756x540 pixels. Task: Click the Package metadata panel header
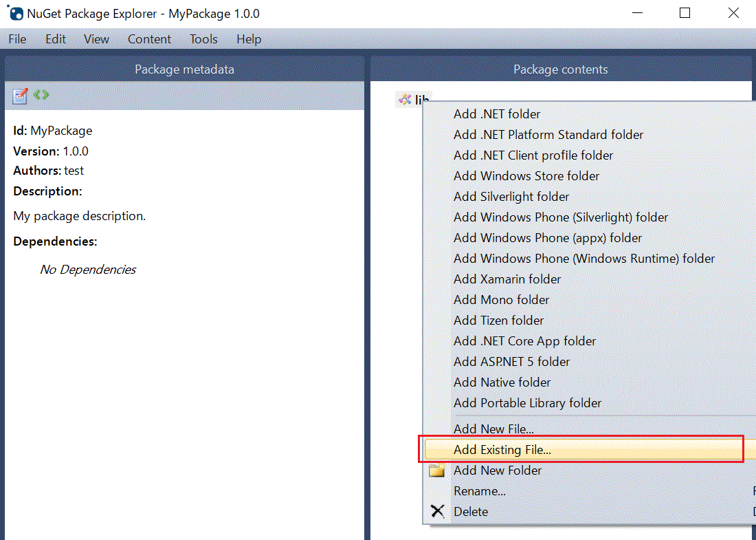[x=184, y=69]
